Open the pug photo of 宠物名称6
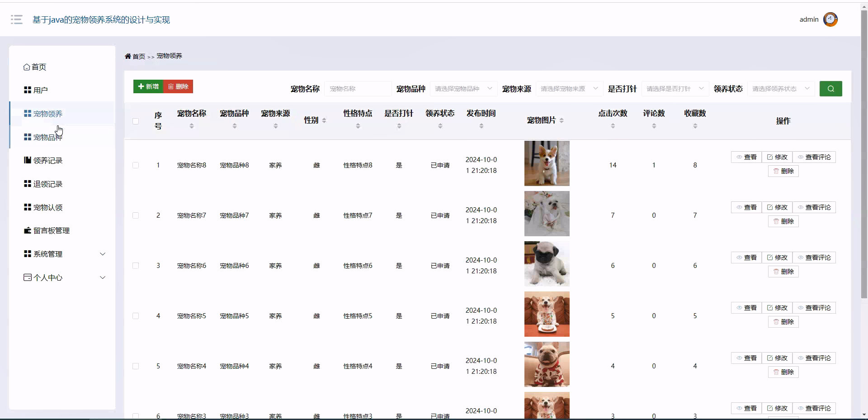 (x=547, y=264)
